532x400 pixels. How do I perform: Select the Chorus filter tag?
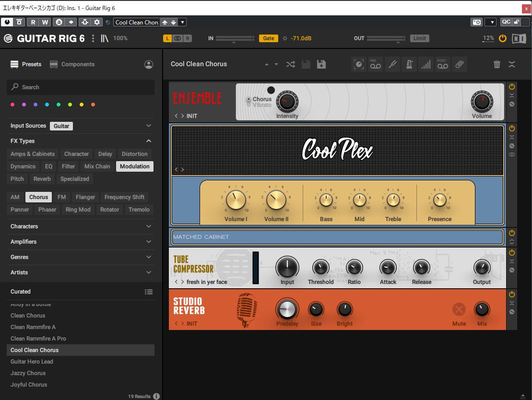[x=38, y=197]
